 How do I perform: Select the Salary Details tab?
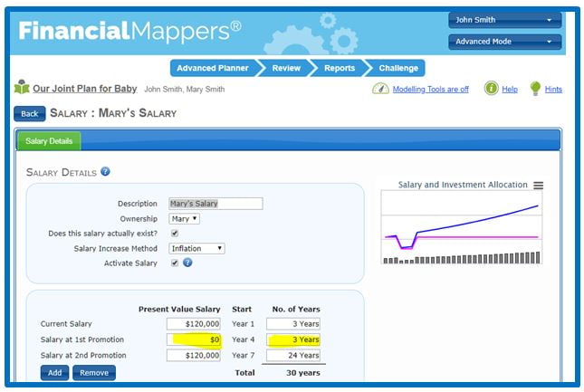[x=49, y=141]
